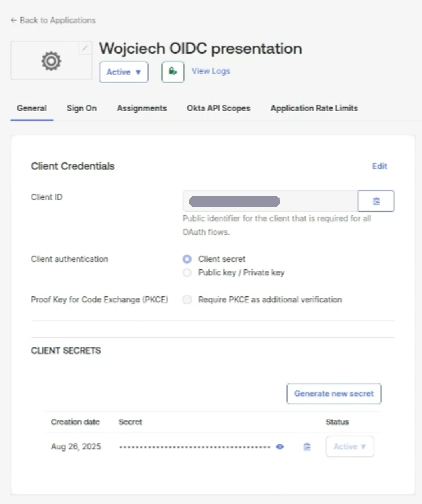Copy the client secret to clipboard
Screen dimensions: 422x504
click(x=307, y=446)
